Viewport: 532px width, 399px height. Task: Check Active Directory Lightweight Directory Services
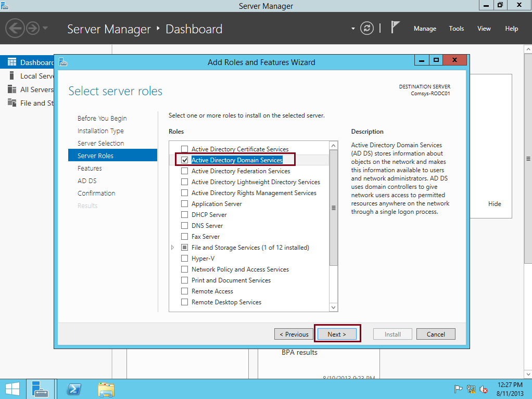tap(185, 182)
